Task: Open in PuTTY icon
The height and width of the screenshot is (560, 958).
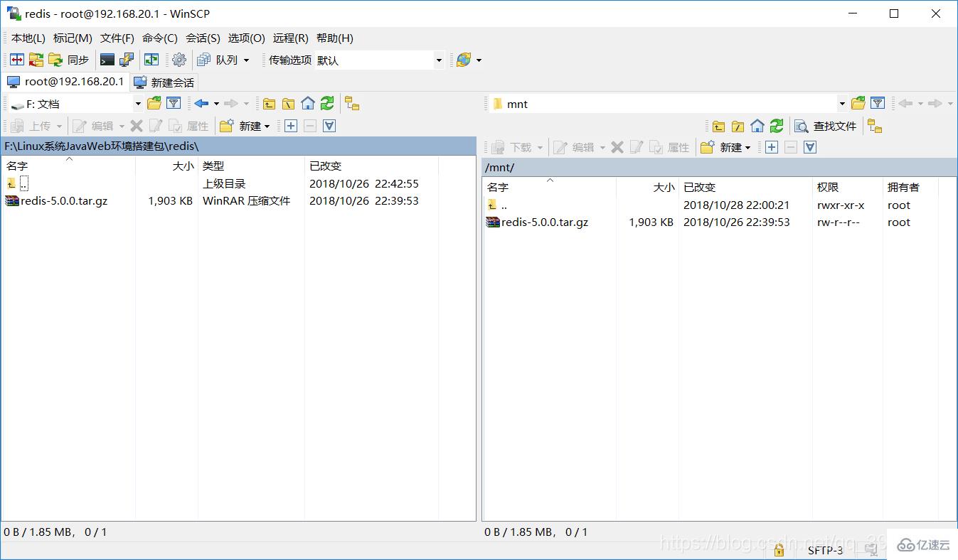Action: [127, 60]
